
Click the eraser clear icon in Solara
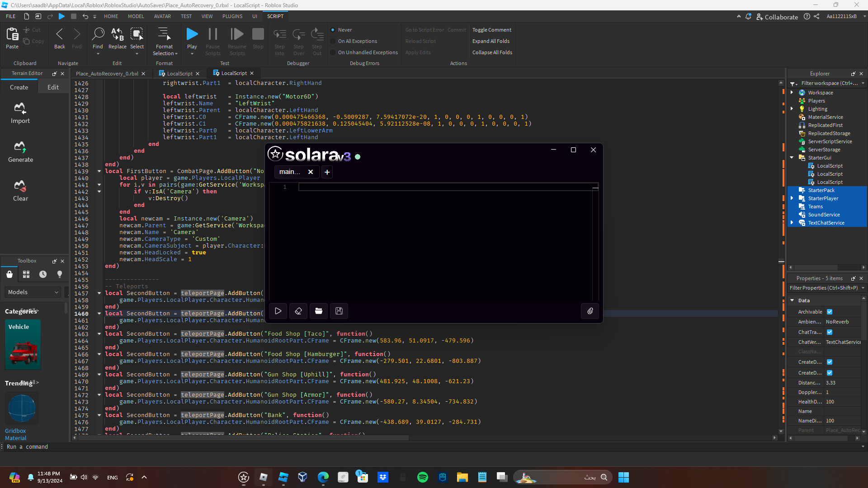298,311
